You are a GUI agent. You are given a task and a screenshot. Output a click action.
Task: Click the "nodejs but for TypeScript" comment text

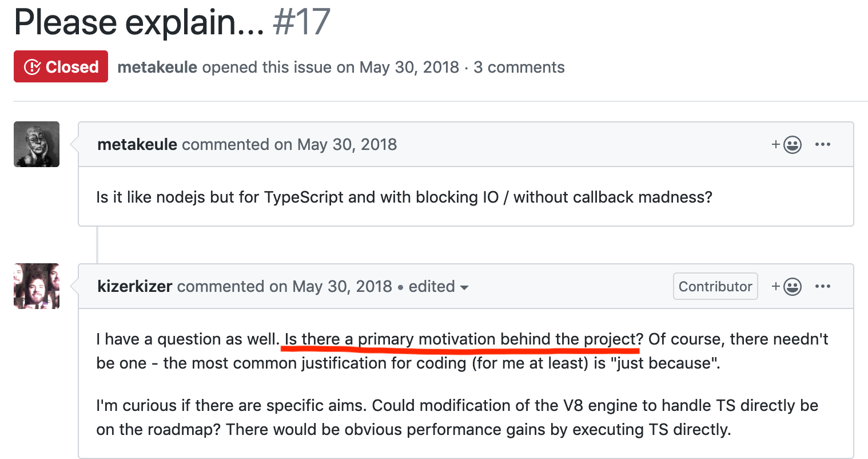click(404, 197)
